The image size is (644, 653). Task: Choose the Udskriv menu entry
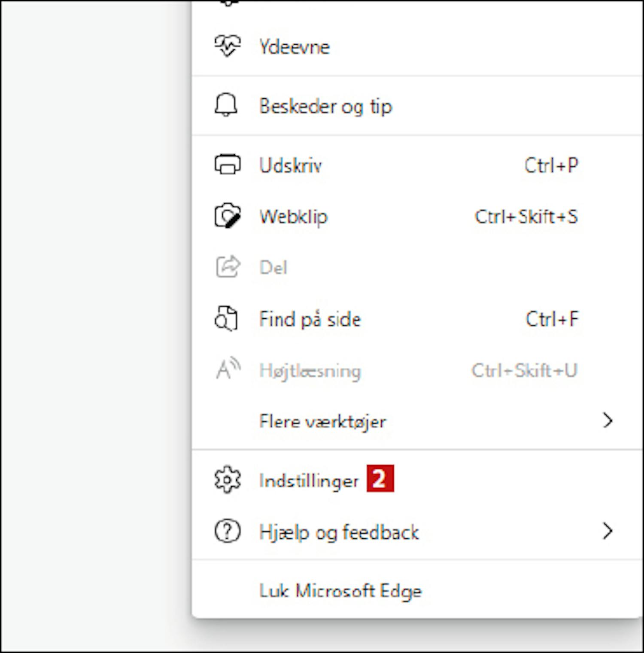(290, 165)
